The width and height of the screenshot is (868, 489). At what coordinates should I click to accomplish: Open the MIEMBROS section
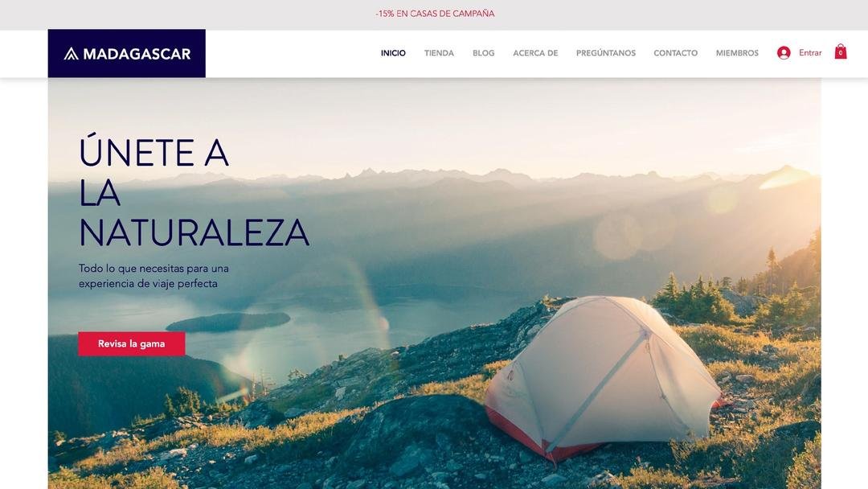tap(737, 53)
